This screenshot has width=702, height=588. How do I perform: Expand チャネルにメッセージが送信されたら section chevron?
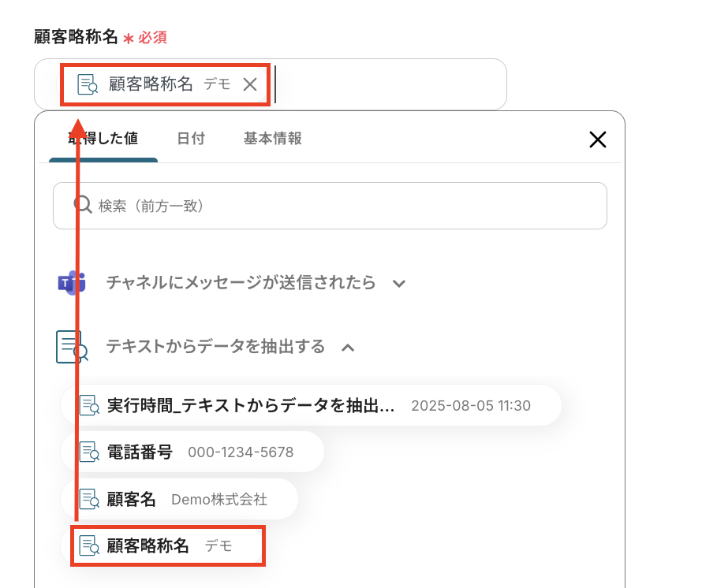coord(399,283)
